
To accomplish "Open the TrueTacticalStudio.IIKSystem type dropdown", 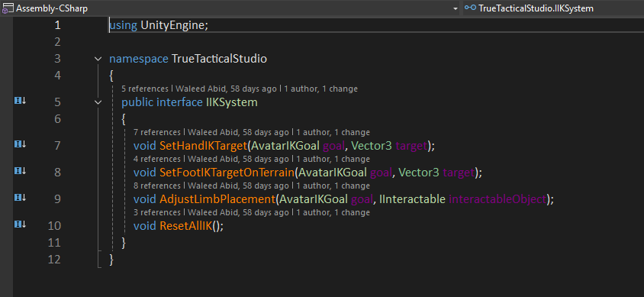I will click(553, 8).
